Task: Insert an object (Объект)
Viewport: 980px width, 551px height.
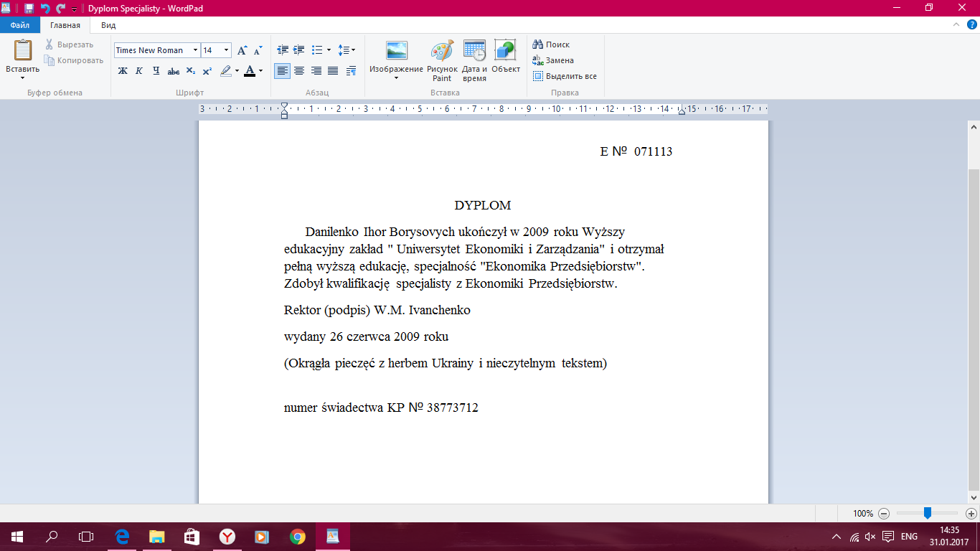Action: [506, 57]
